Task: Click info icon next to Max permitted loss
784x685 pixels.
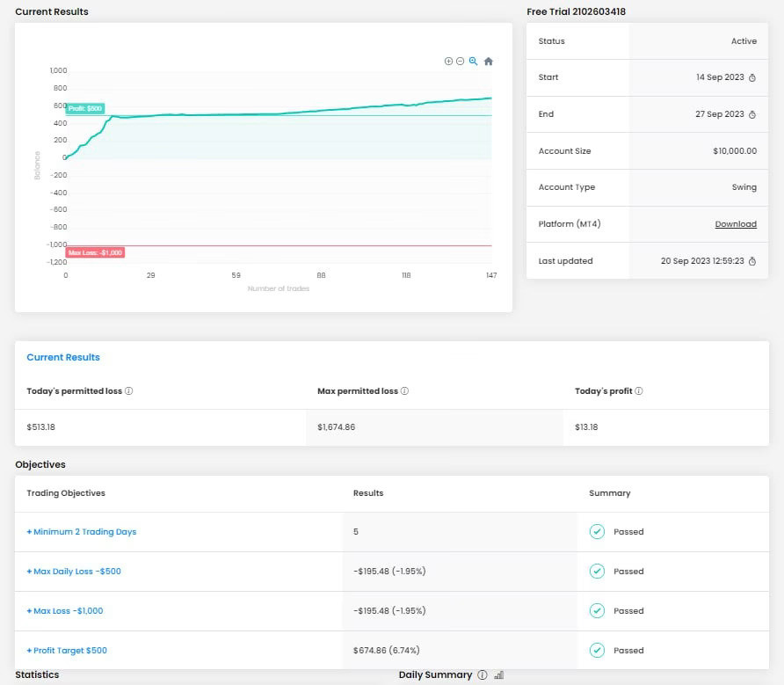Action: (x=404, y=391)
